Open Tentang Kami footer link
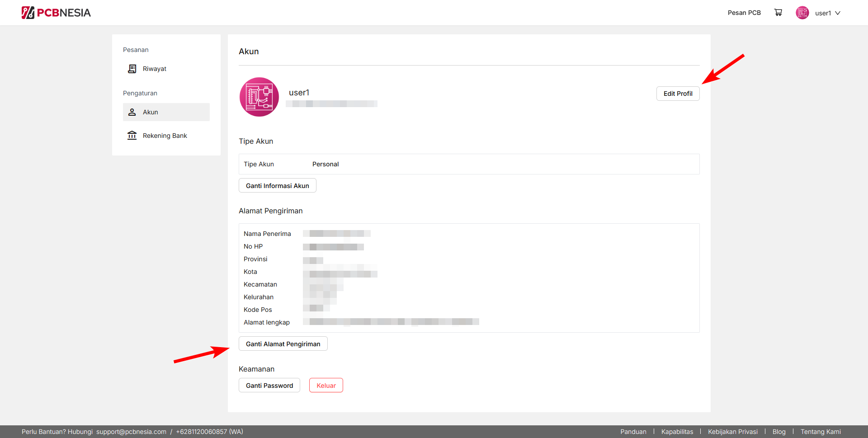This screenshot has width=868, height=438. pos(821,432)
